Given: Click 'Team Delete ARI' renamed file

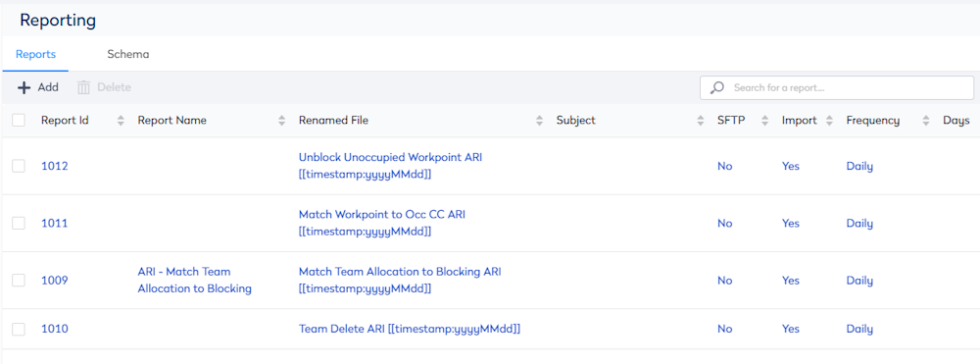Looking at the screenshot, I should 410,329.
